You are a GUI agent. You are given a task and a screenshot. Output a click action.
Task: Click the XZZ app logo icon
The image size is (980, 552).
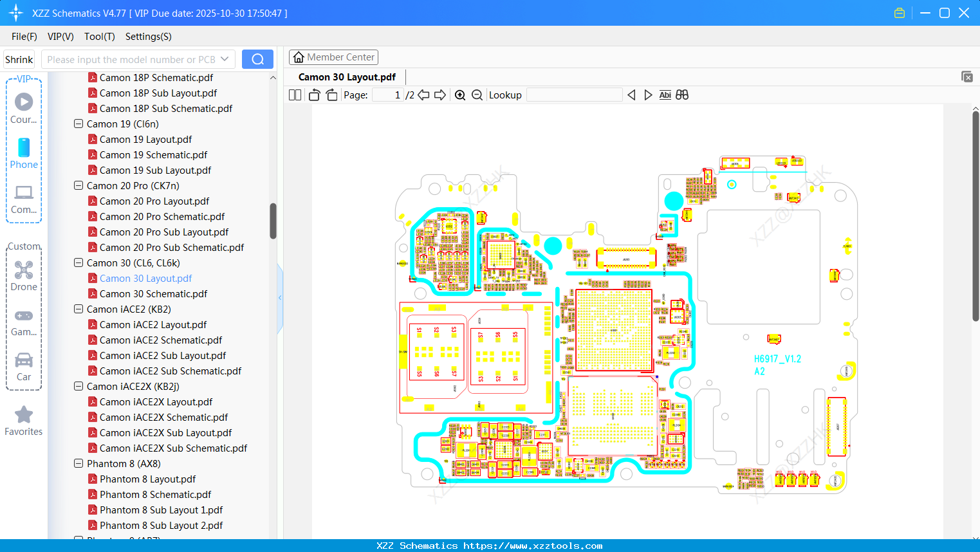[x=16, y=13]
